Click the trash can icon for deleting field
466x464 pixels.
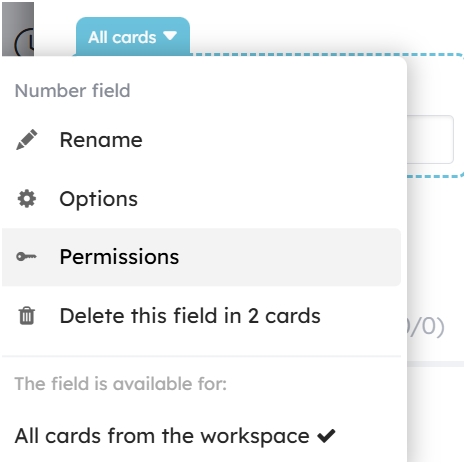click(27, 316)
